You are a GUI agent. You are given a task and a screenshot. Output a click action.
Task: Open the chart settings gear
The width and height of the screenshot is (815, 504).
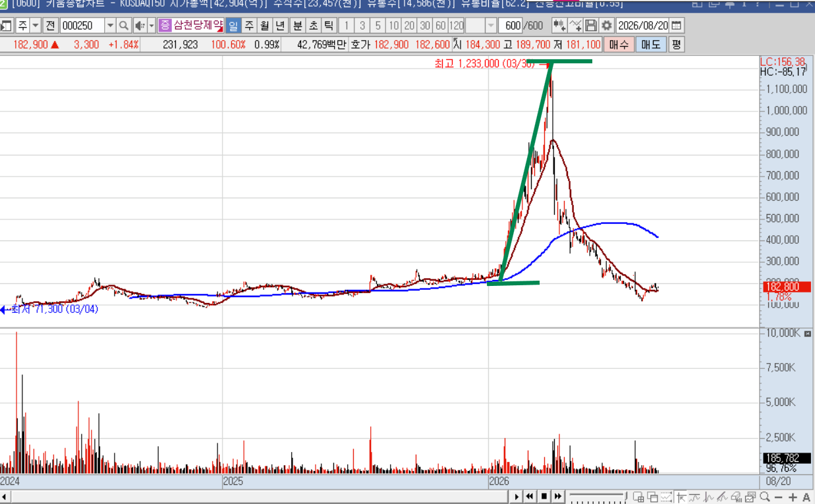607,26
